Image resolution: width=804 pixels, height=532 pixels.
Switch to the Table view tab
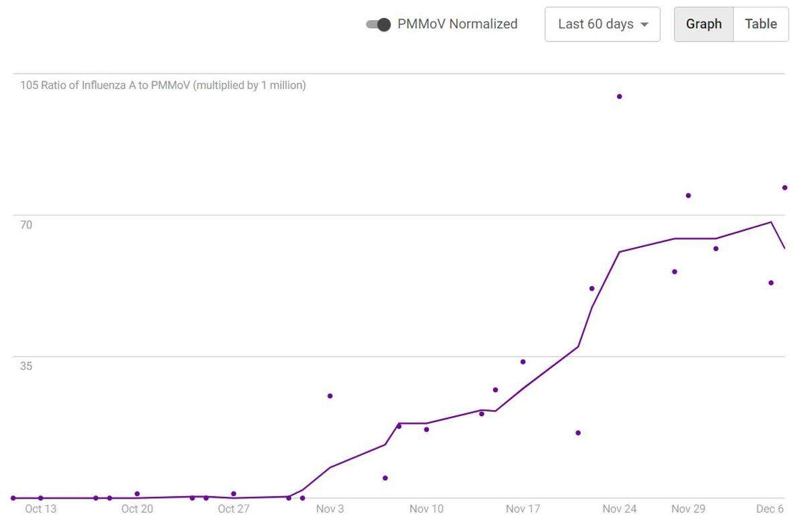click(x=761, y=24)
